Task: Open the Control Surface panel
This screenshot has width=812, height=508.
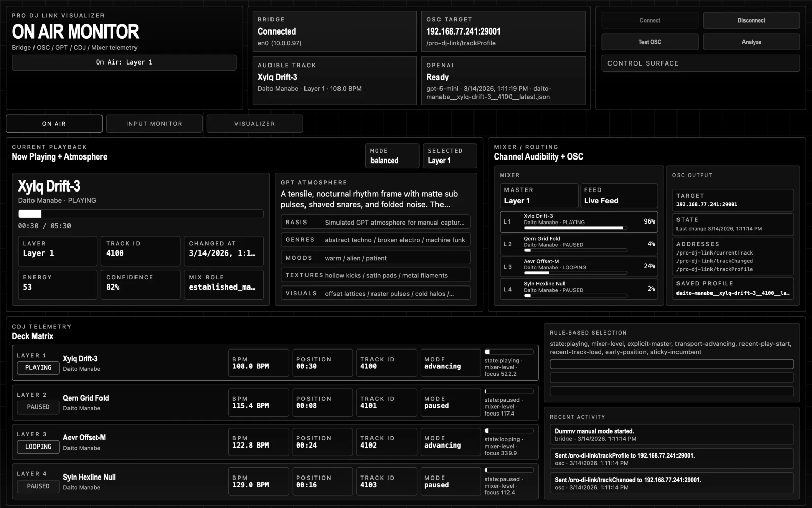Action: click(x=700, y=63)
